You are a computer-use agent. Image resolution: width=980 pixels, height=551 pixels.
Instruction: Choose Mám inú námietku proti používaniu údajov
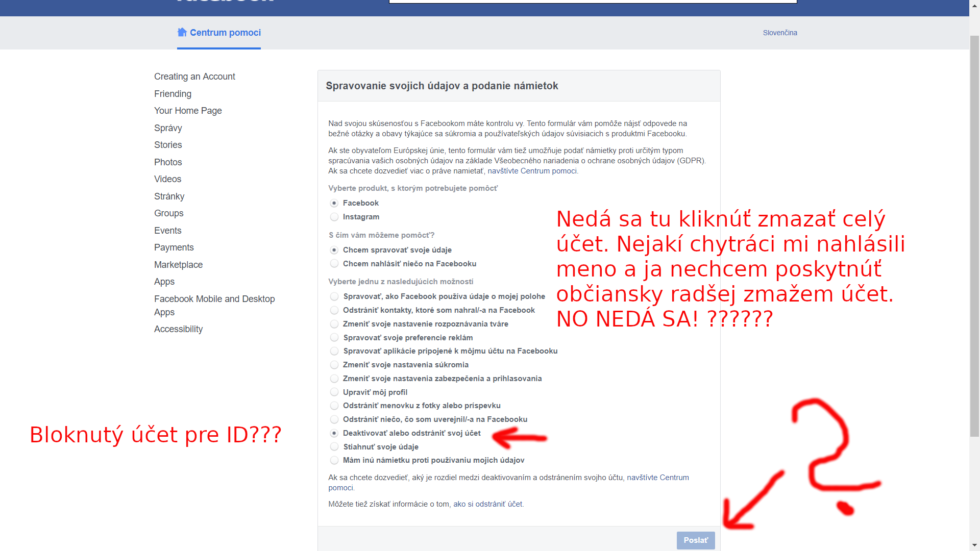pos(334,460)
